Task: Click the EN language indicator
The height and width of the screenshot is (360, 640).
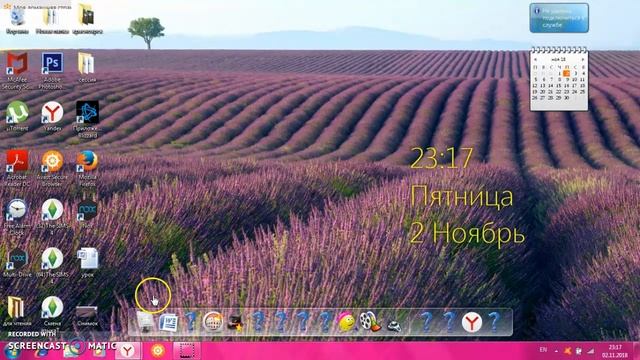Action: [x=543, y=350]
